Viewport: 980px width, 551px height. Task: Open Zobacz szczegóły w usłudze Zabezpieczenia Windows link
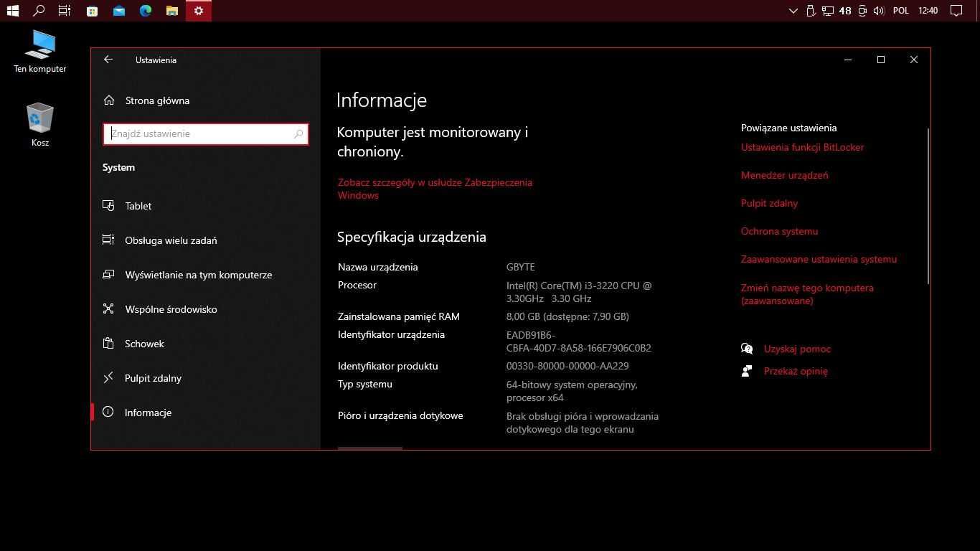pos(435,189)
